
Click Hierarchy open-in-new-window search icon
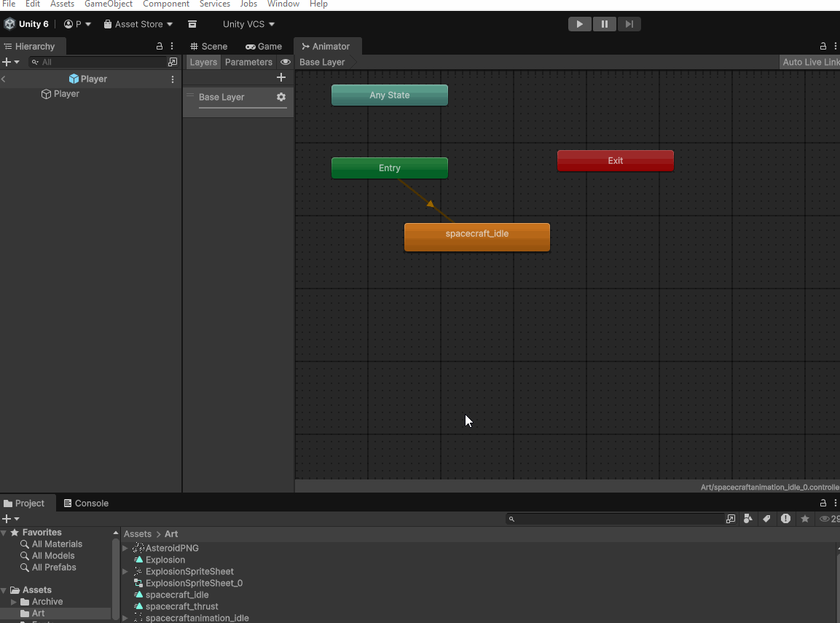pyautogui.click(x=173, y=62)
